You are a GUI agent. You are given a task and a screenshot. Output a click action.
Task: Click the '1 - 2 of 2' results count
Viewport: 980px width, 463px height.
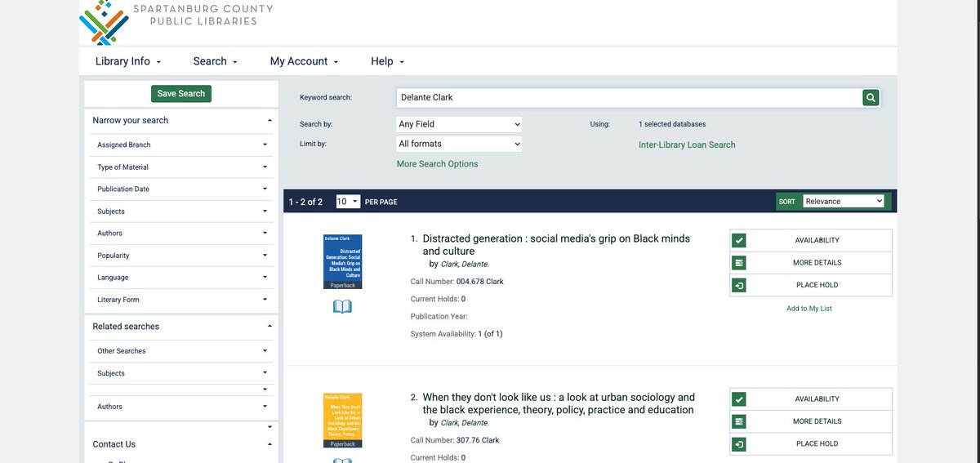point(305,202)
